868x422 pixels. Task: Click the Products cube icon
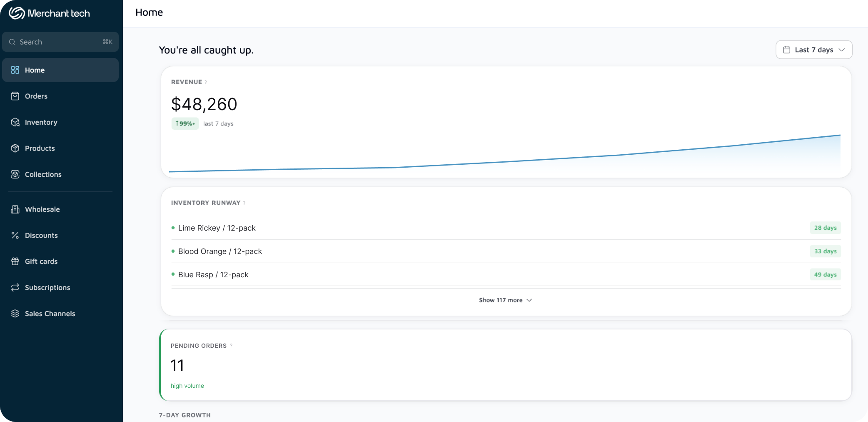click(x=15, y=148)
